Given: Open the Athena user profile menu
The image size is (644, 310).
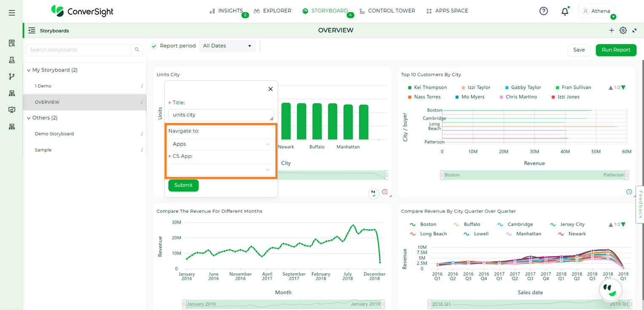Looking at the screenshot, I should click(597, 11).
